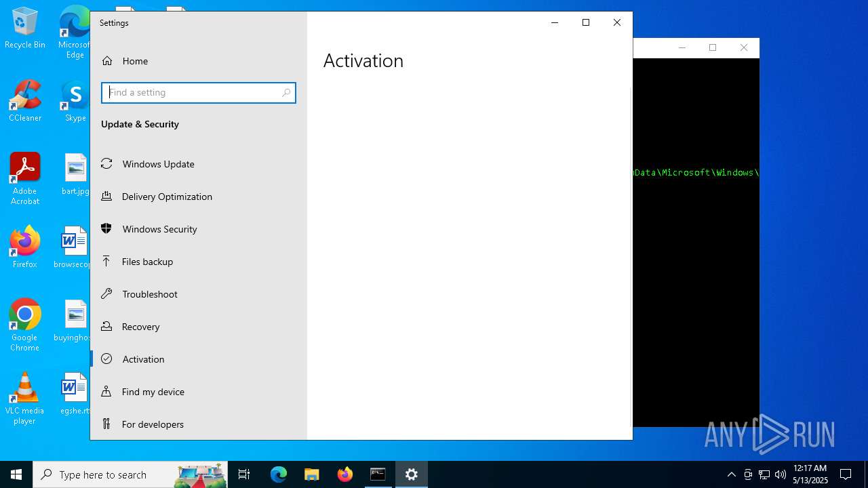Click the Activation page title
Screen dimensions: 868x488
tap(363, 61)
